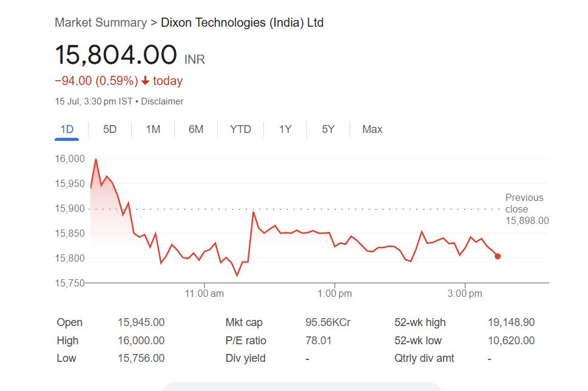Click Dixon Technologies (India) Ltd title
588x391 pixels.
[242, 23]
